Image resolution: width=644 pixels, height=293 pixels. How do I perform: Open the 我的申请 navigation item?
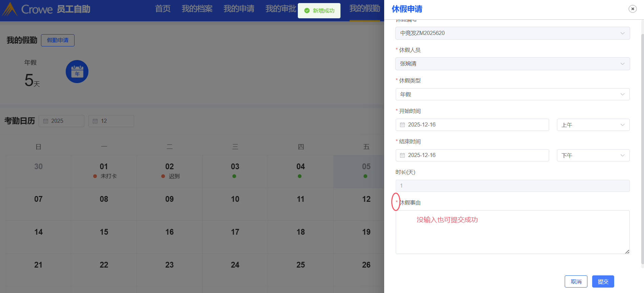click(x=239, y=9)
